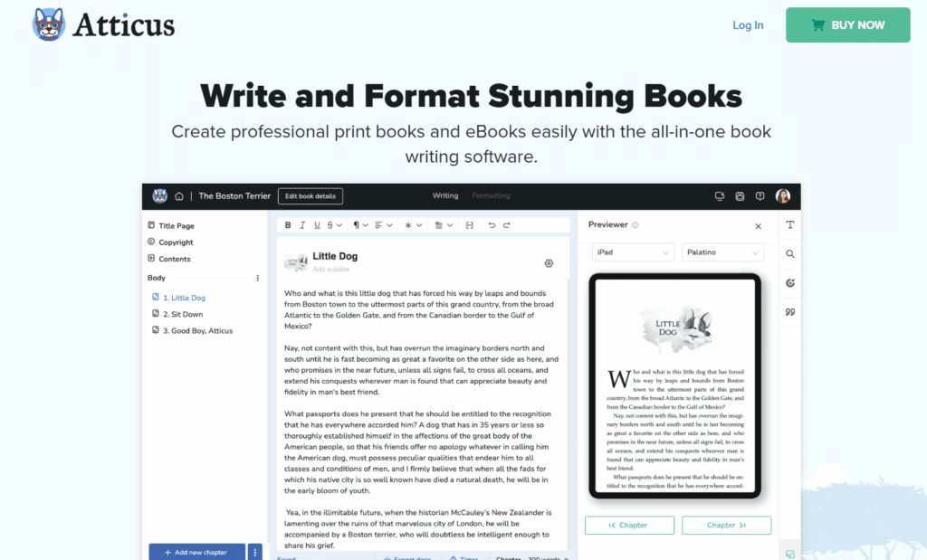Open the help icon in the top bar
Viewport: 927px width, 560px height.
pyautogui.click(x=760, y=195)
